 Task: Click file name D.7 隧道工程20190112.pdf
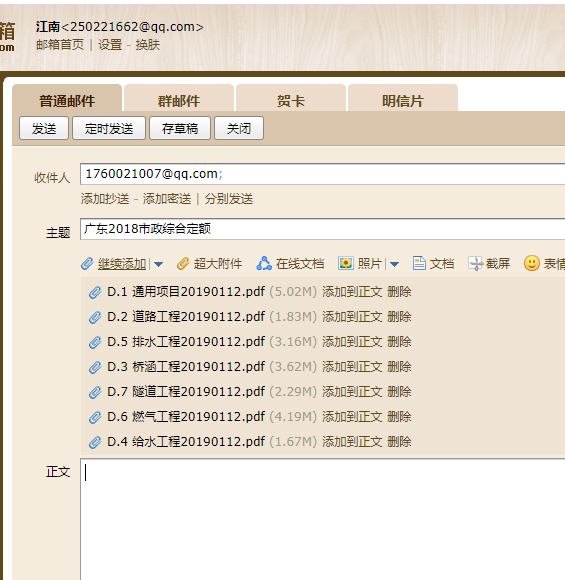(186, 392)
